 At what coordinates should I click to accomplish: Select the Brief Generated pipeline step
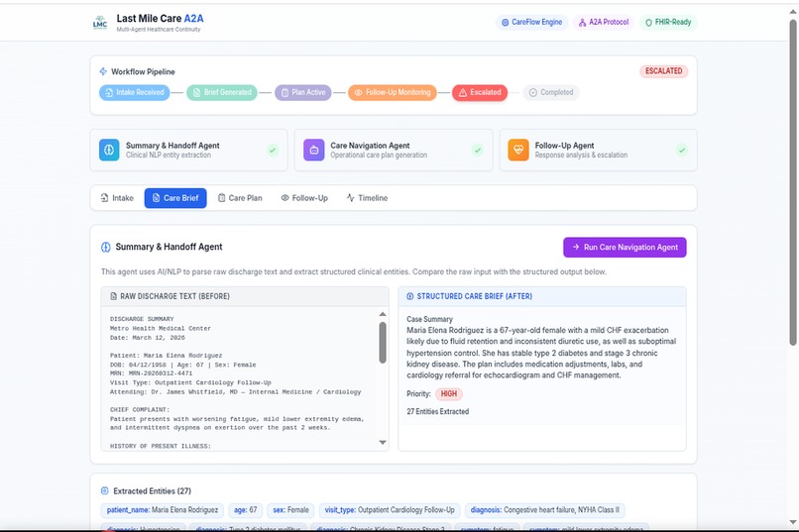222,93
